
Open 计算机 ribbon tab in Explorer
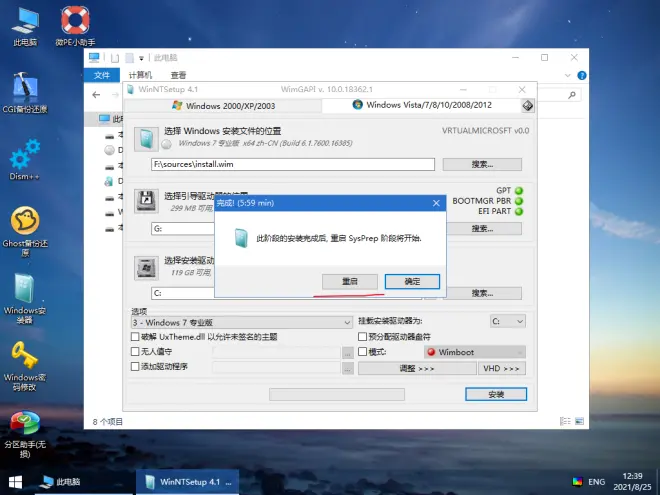pyautogui.click(x=140, y=75)
